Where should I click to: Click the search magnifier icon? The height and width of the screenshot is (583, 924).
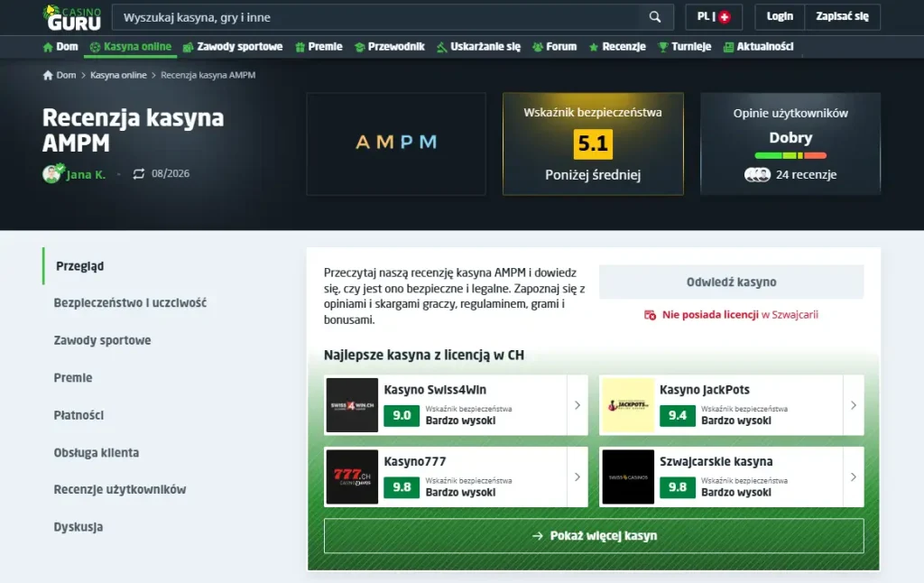point(655,17)
